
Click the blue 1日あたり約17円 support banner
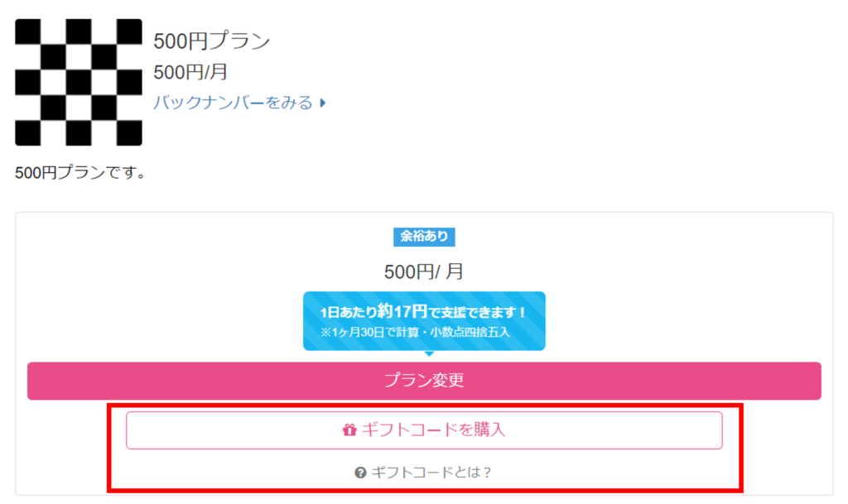tap(424, 321)
